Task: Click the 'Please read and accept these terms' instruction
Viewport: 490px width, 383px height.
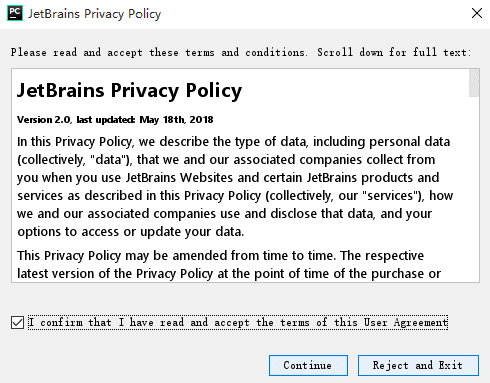Action: (241, 52)
